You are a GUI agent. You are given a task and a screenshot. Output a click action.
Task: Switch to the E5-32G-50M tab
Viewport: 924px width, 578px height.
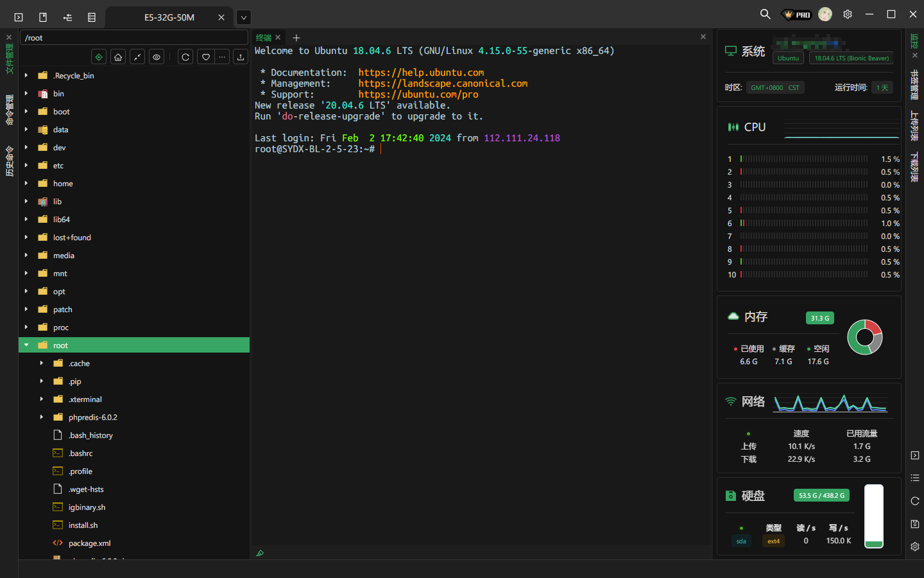coord(169,17)
